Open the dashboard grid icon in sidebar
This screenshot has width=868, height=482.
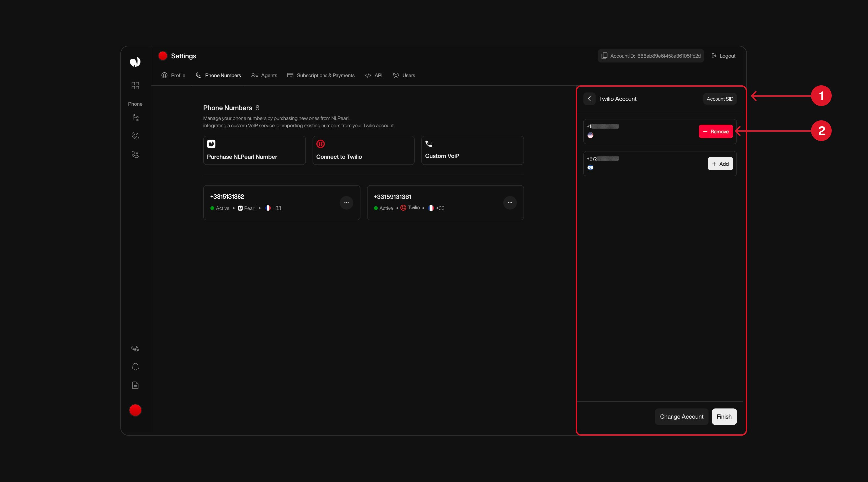135,85
